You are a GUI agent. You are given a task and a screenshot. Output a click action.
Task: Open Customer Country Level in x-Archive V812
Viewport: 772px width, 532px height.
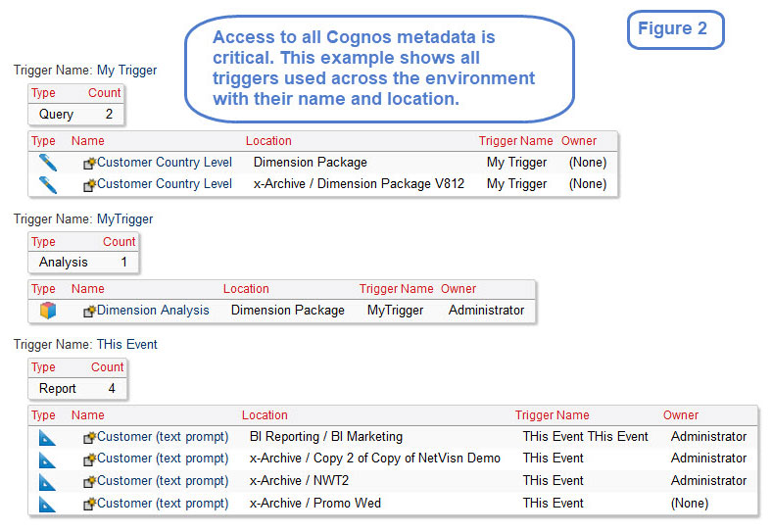pos(165,184)
